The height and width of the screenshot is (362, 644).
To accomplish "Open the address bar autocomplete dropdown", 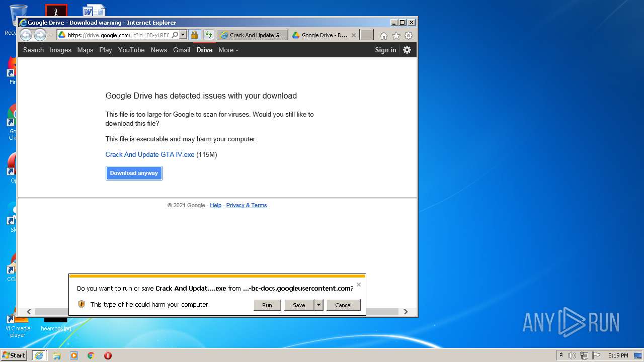I will tap(183, 35).
